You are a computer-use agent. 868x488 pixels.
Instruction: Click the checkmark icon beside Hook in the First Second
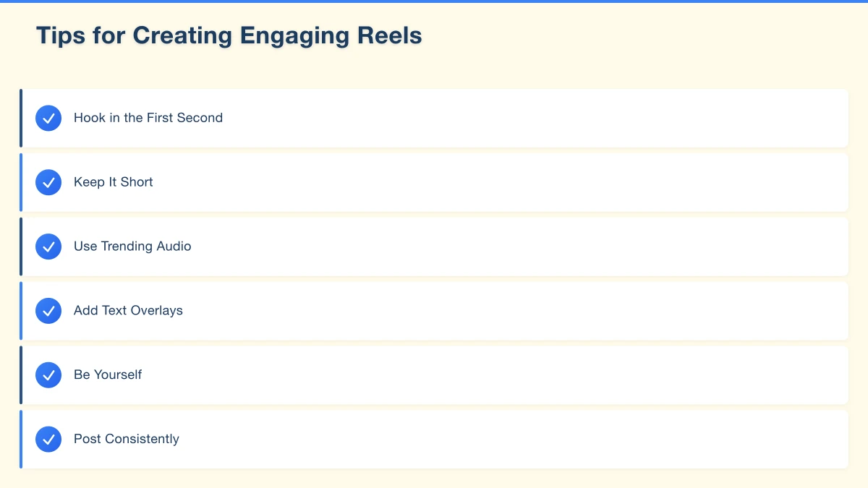click(48, 118)
